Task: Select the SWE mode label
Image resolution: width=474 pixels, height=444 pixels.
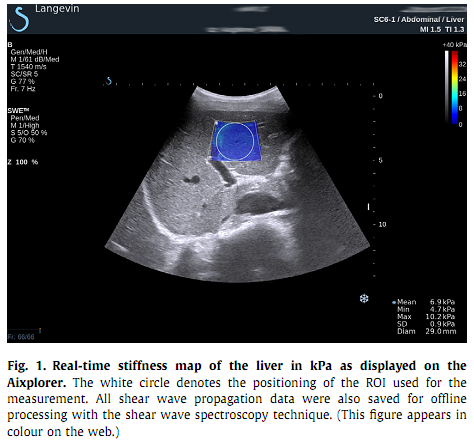Action: [x=18, y=110]
